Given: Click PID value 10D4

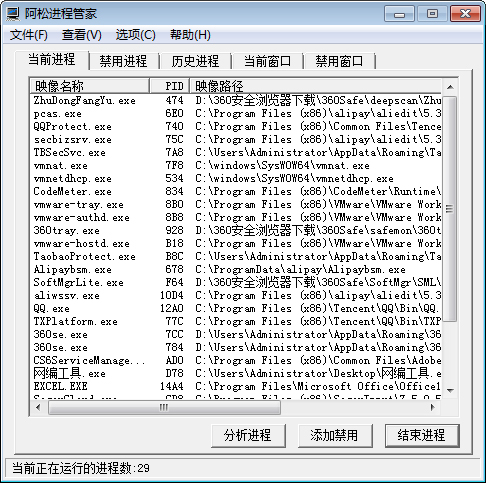Looking at the screenshot, I should pos(172,295).
